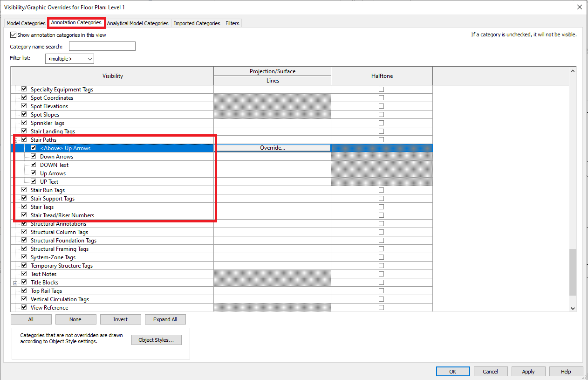Switch to the Imported Categories tab
The height and width of the screenshot is (380, 588).
tap(197, 23)
